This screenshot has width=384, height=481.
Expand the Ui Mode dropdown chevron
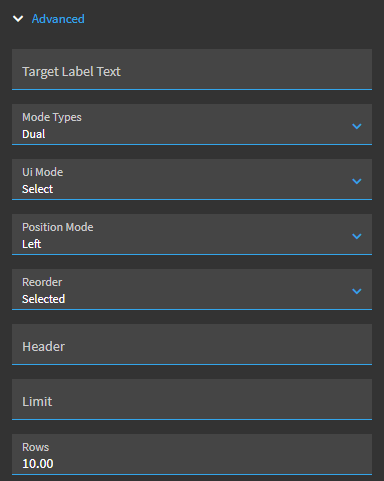point(357,181)
